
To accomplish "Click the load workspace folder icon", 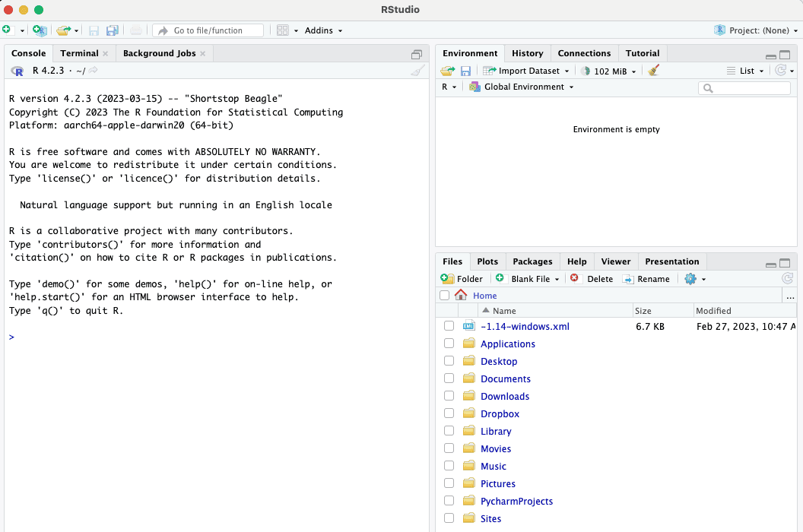I will tap(447, 71).
